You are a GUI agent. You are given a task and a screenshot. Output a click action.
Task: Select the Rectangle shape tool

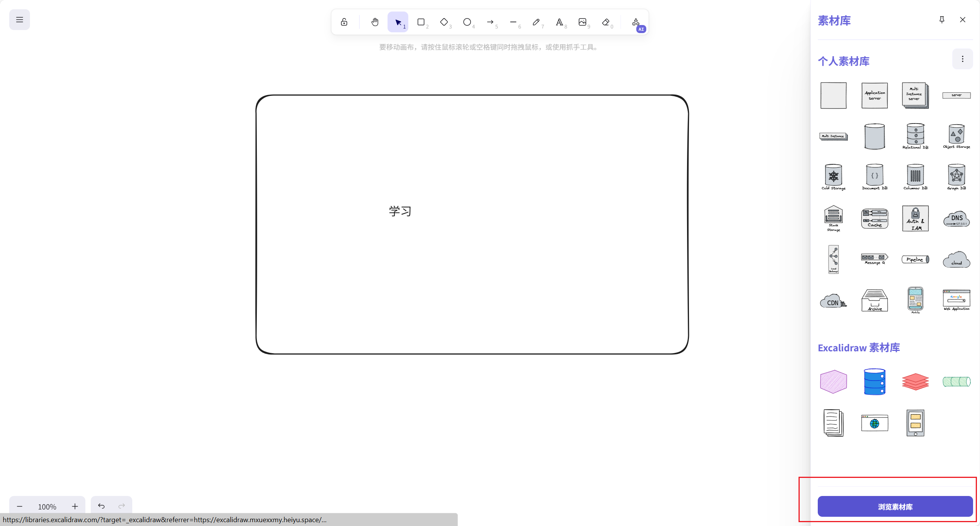[421, 22]
